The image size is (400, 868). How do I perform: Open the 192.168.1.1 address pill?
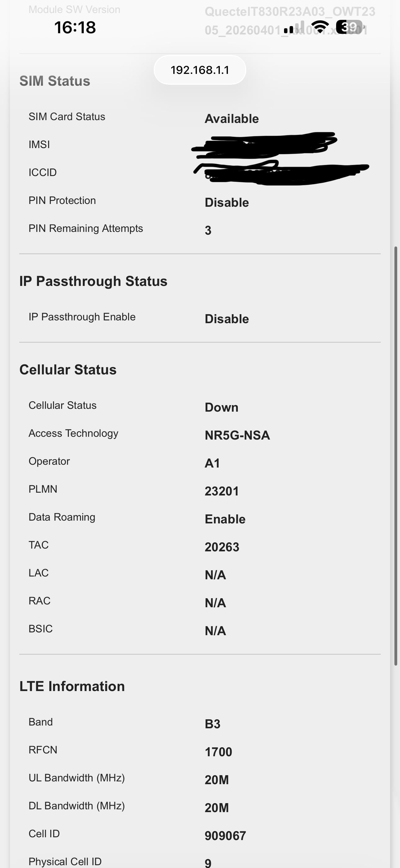tap(200, 70)
